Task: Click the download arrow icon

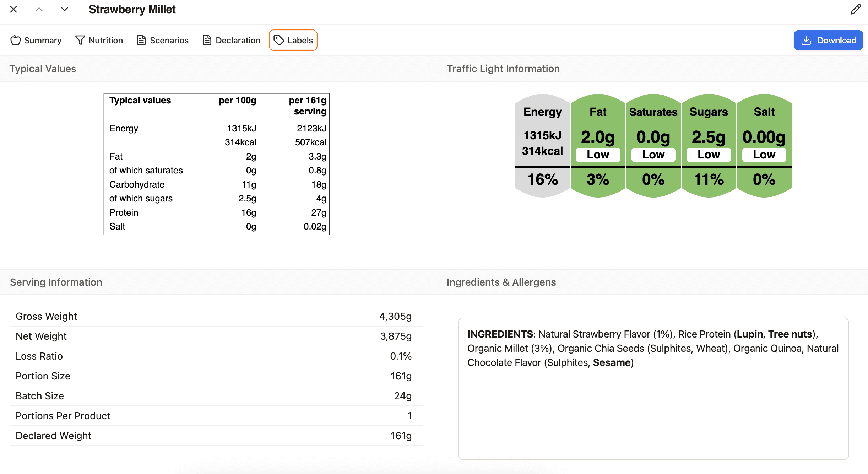Action: [x=806, y=40]
